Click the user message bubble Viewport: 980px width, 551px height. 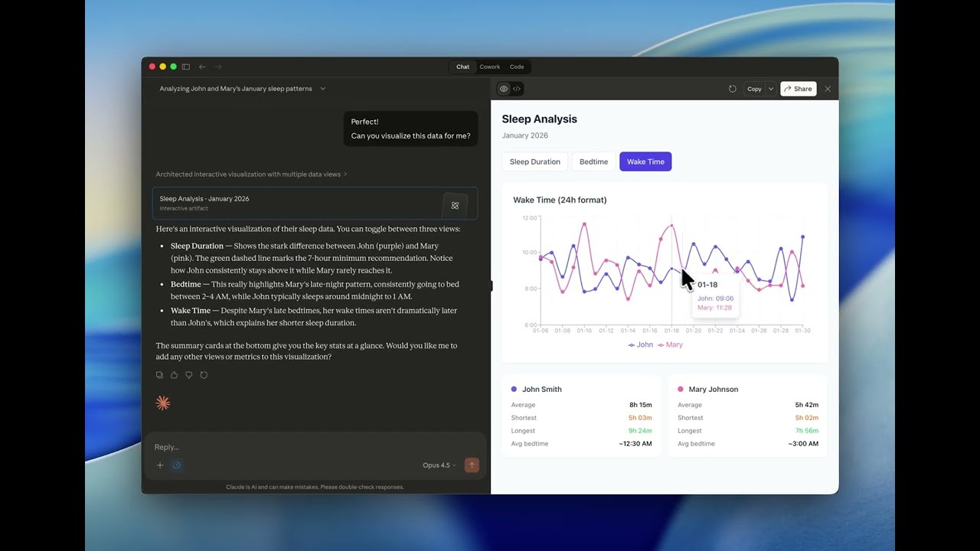410,129
